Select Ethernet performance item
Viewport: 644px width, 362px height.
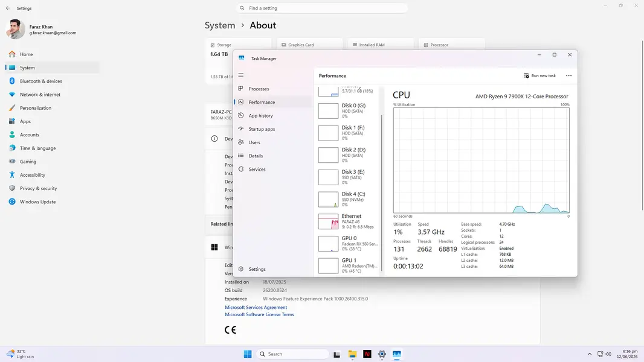tap(348, 221)
